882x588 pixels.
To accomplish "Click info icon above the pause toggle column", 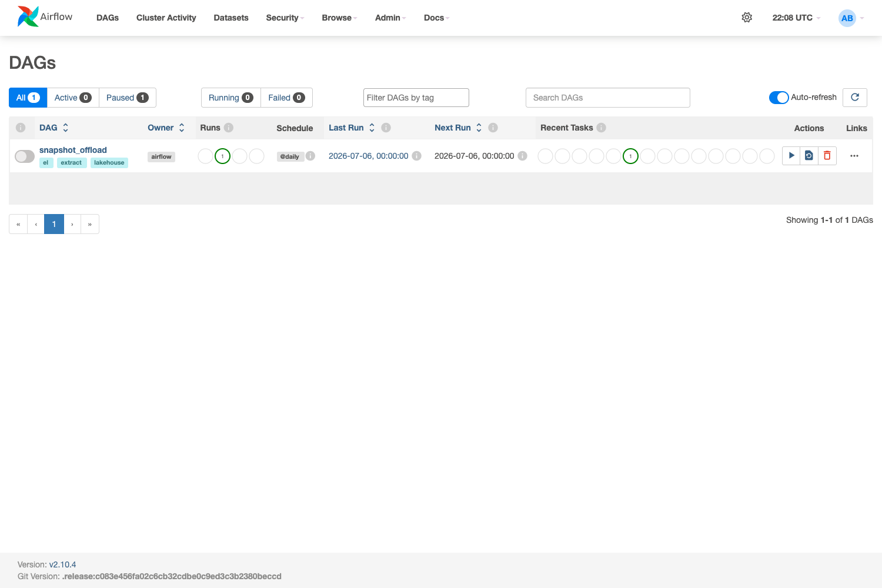I will 21,128.
